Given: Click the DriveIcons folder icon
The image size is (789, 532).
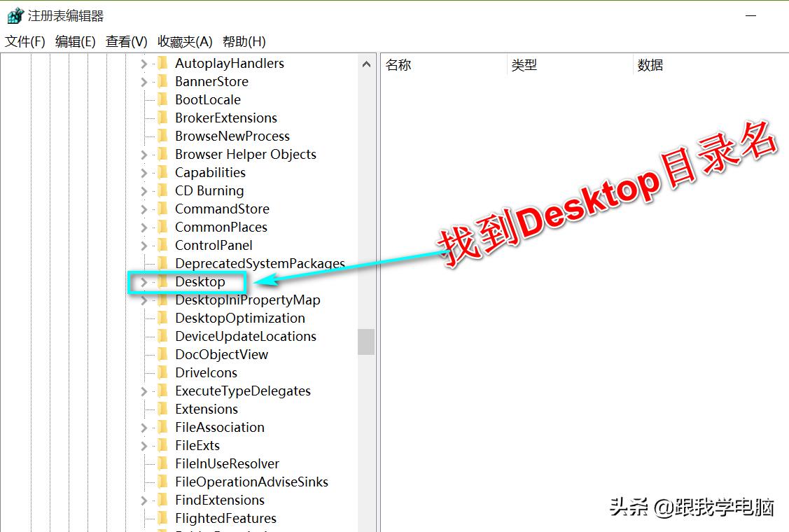Looking at the screenshot, I should (162, 372).
